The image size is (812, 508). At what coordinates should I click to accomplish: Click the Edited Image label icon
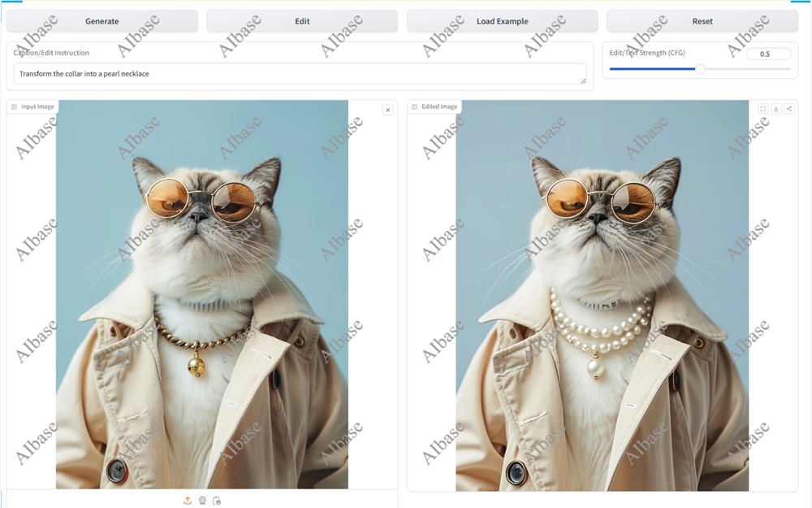point(415,106)
